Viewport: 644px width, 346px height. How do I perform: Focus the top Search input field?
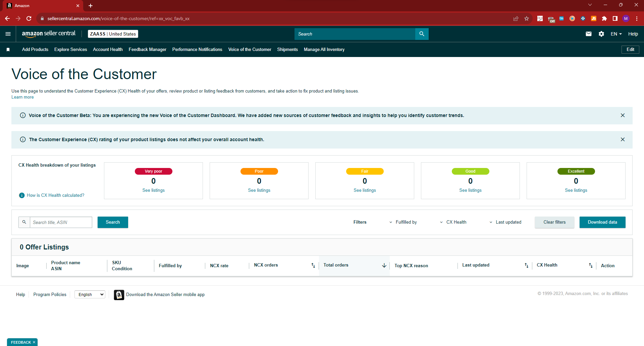[x=355, y=34]
